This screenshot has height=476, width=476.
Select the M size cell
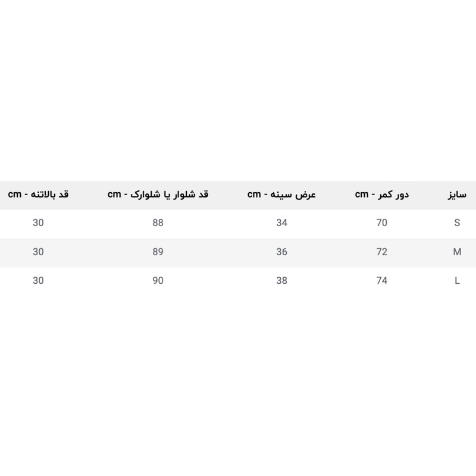tap(457, 252)
